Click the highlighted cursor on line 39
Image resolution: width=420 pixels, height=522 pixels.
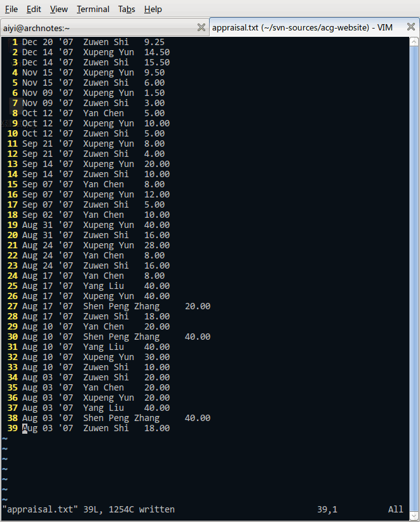click(25, 428)
